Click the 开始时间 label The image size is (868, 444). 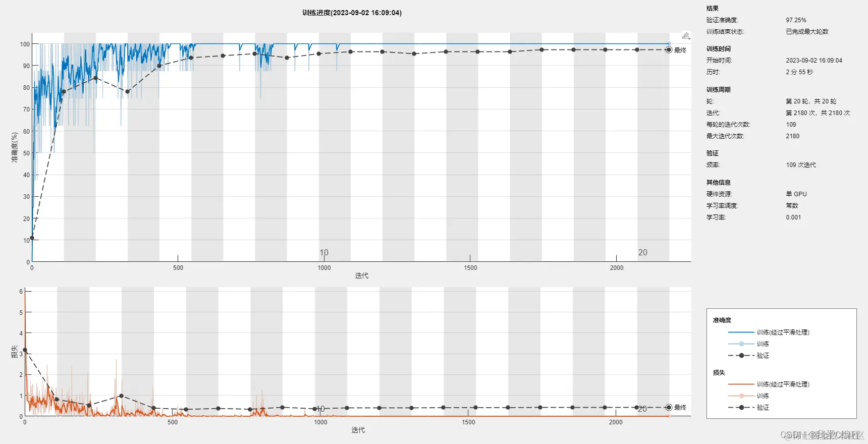(x=719, y=61)
